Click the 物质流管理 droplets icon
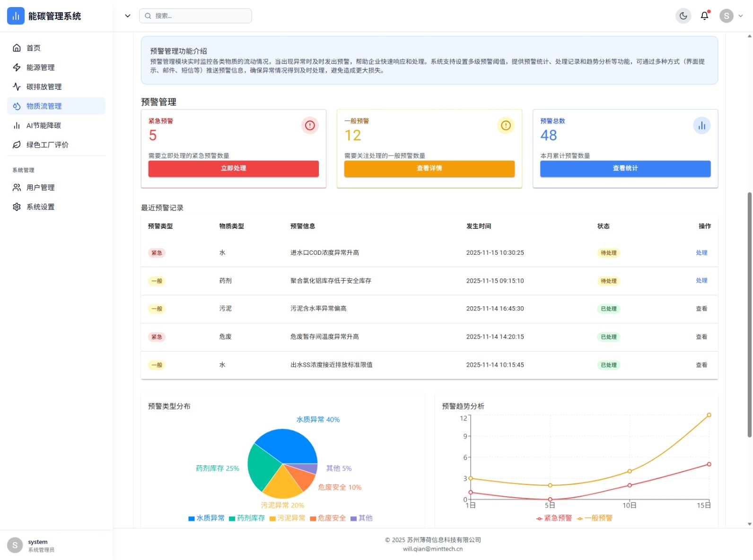753x560 pixels. point(17,106)
